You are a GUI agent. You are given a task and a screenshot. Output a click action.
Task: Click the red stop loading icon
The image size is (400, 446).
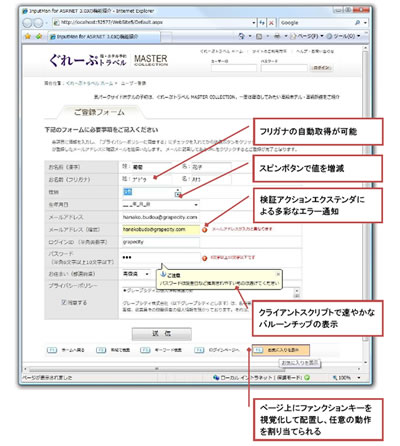(271, 23)
